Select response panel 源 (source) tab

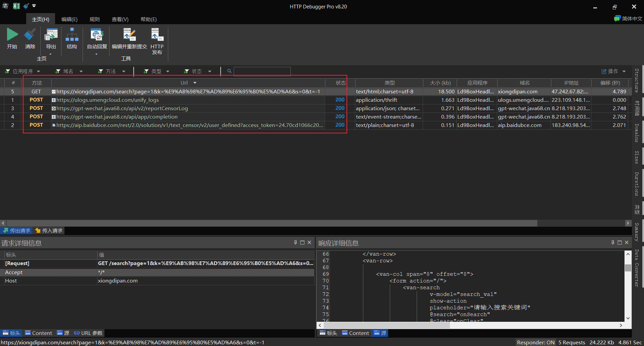[380, 333]
